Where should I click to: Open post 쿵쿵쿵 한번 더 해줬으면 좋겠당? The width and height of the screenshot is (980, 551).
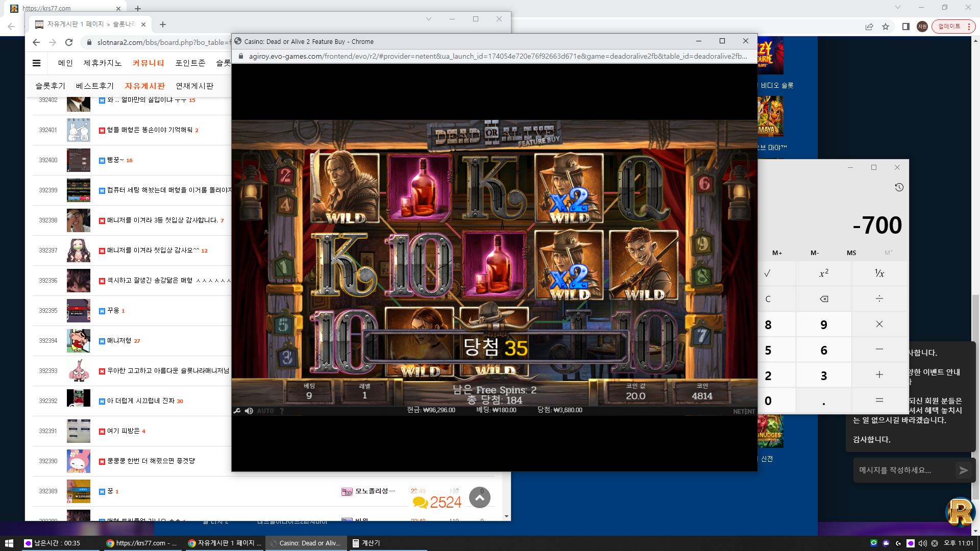[x=151, y=461]
